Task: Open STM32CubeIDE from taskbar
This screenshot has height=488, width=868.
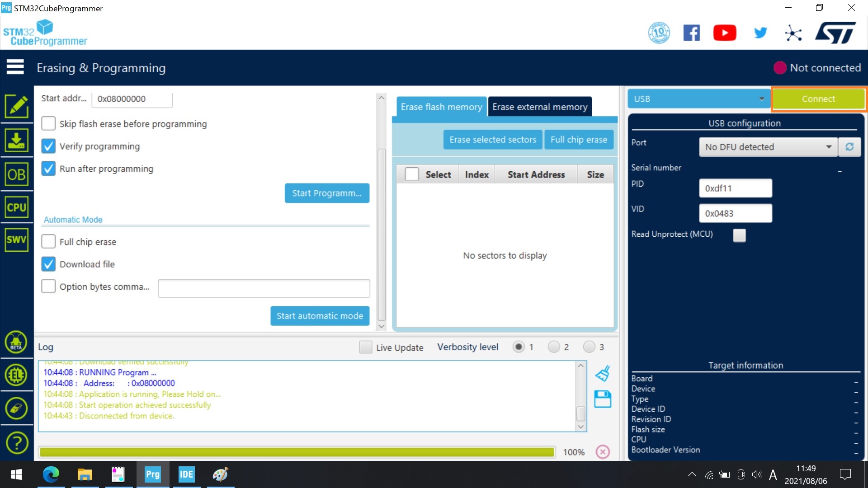Action: [186, 474]
